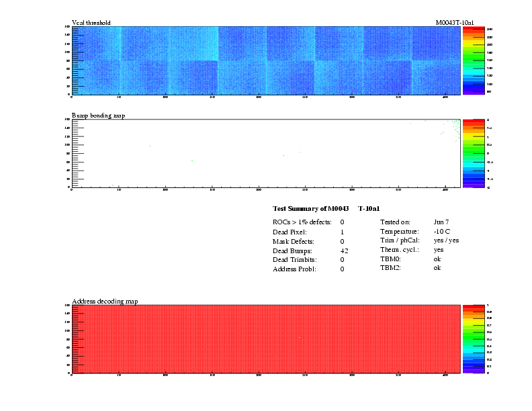532x411 pixels.
Task: Select red top of bump bonding color scale
Action: coord(474,122)
